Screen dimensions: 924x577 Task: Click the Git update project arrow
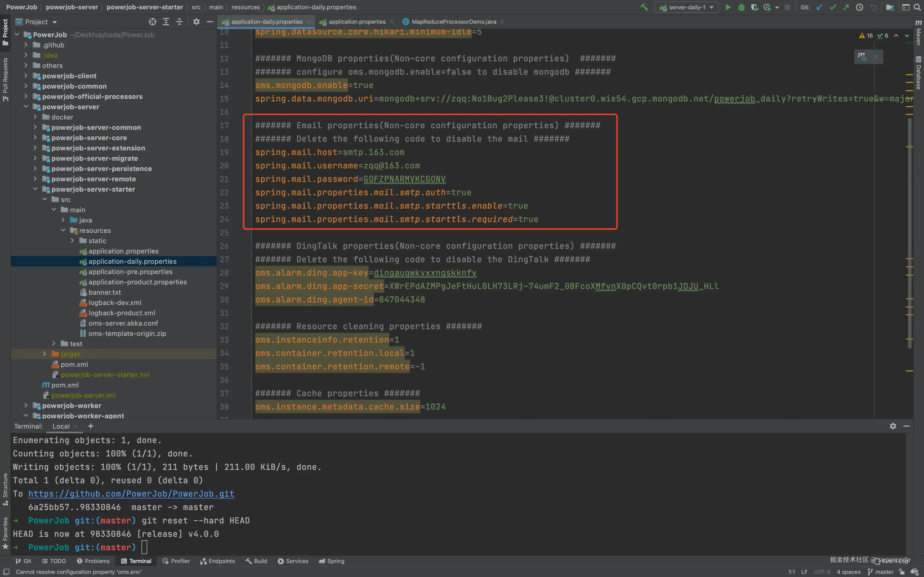pyautogui.click(x=819, y=7)
